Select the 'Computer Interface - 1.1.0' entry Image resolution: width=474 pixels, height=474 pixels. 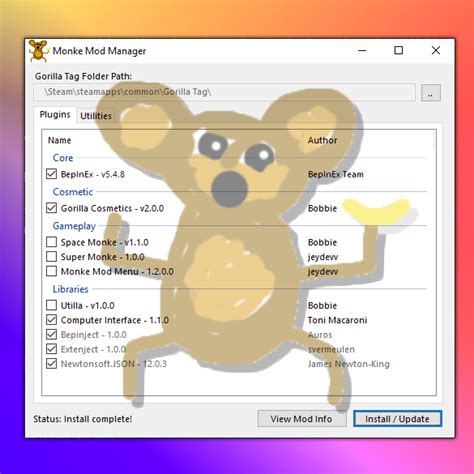pyautogui.click(x=115, y=320)
